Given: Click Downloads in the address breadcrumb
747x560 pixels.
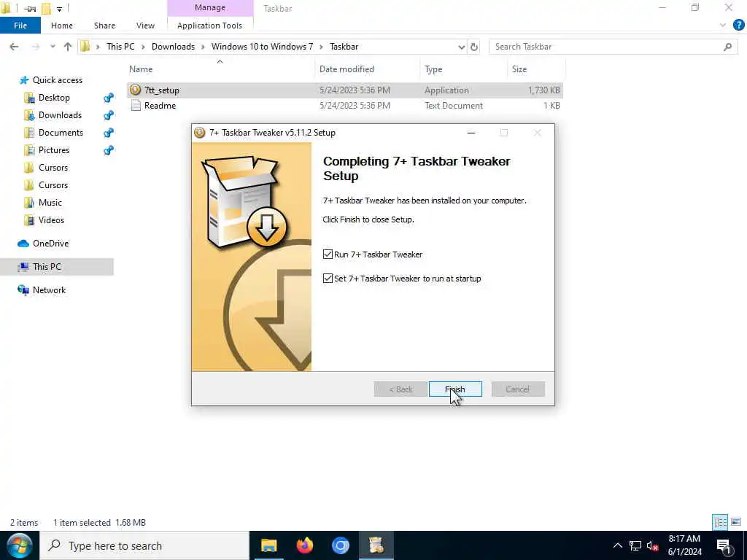Looking at the screenshot, I should pyautogui.click(x=173, y=47).
